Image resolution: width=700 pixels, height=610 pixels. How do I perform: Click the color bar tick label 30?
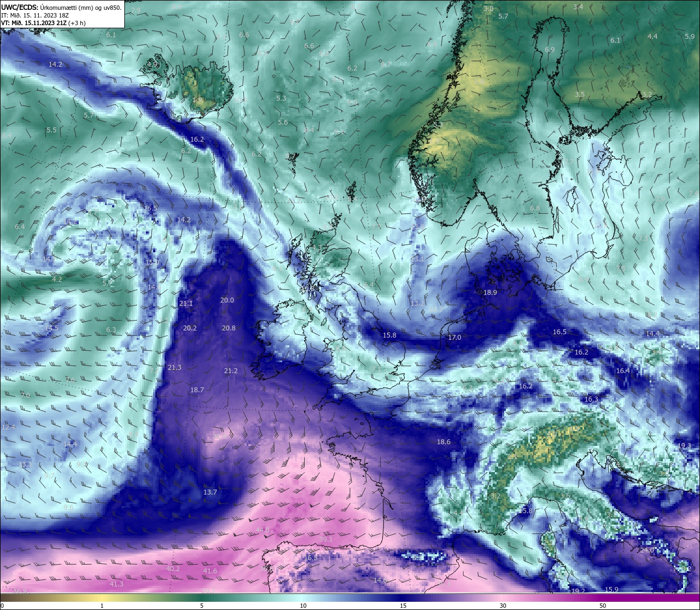pos(503,606)
